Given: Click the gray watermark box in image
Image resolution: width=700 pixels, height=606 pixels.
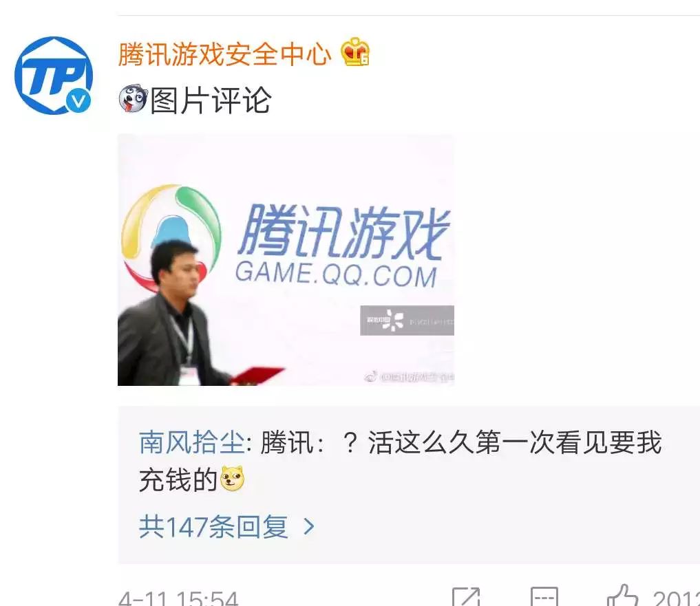Looking at the screenshot, I should pos(407,321).
